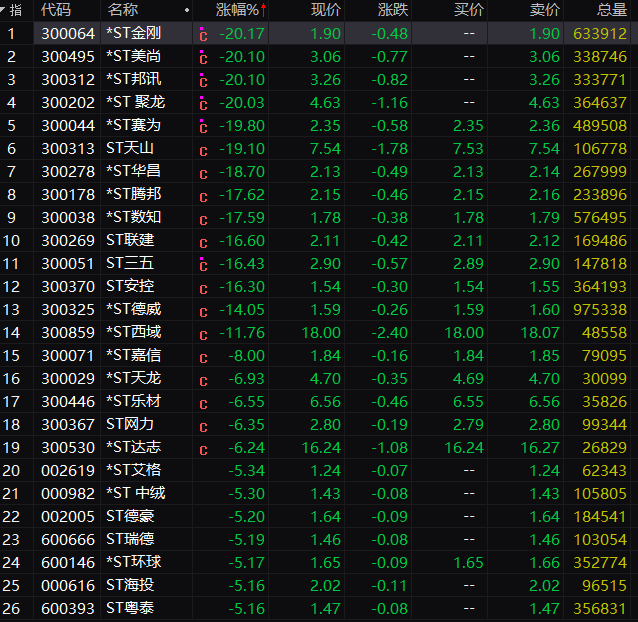The height and width of the screenshot is (622, 638).
Task: Click the 买价 column header
Action: tap(469, 10)
